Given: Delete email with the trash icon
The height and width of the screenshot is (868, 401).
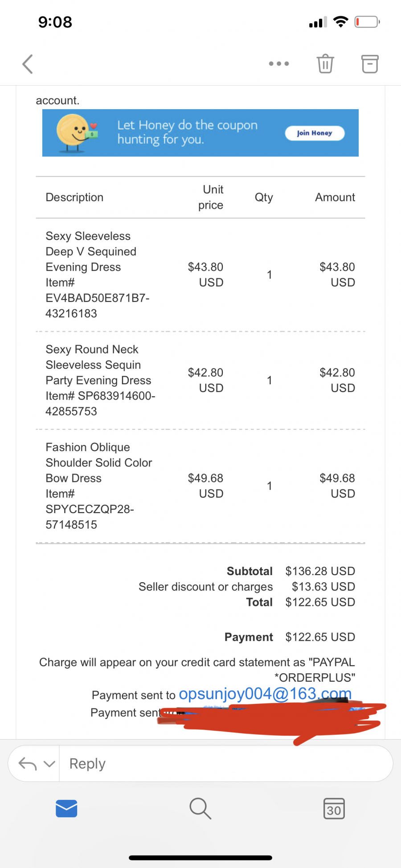Looking at the screenshot, I should [x=325, y=64].
